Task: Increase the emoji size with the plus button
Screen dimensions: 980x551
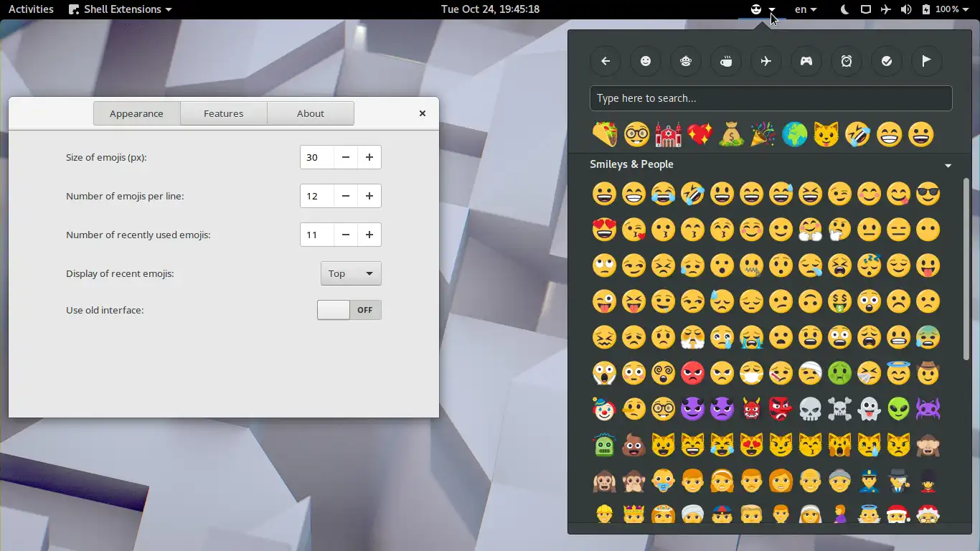Action: click(369, 157)
